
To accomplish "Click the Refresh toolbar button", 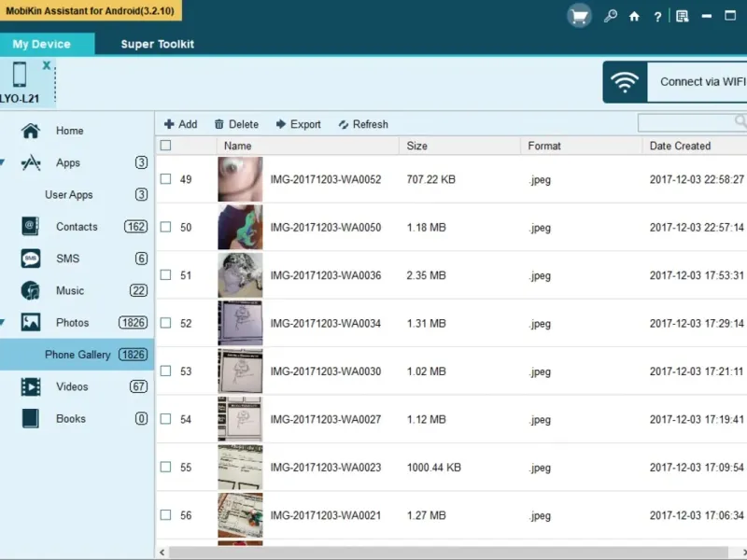I will (363, 124).
